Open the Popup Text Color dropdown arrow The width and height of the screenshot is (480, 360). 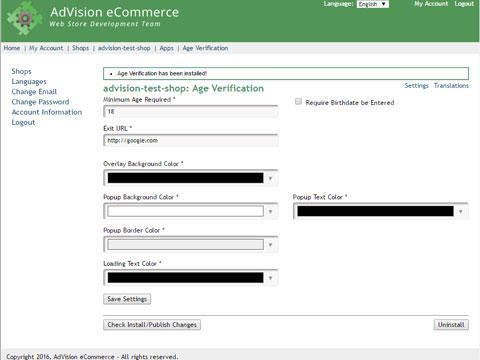[x=460, y=211]
